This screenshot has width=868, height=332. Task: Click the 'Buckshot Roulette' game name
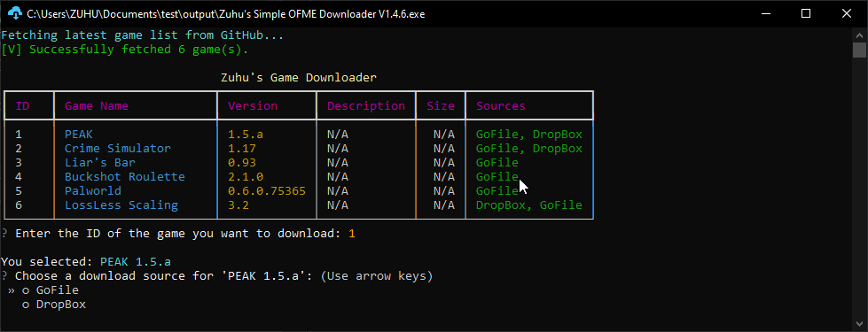124,177
